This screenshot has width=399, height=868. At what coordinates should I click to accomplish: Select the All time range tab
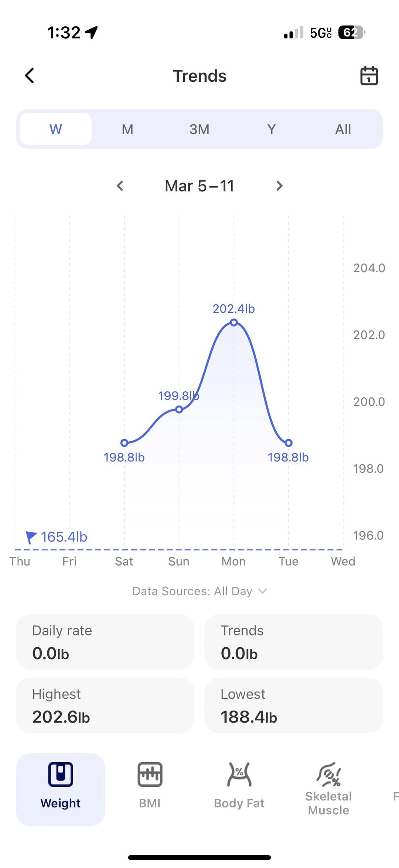343,129
